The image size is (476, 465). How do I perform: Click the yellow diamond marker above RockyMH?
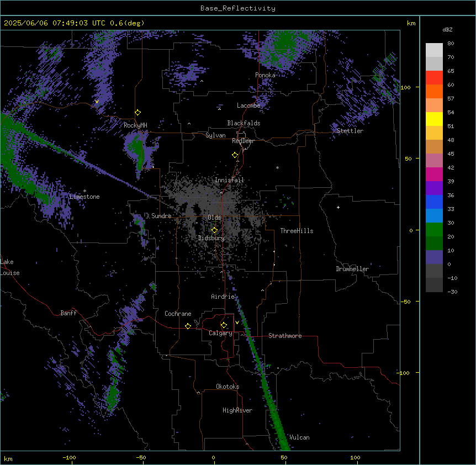[x=137, y=113]
